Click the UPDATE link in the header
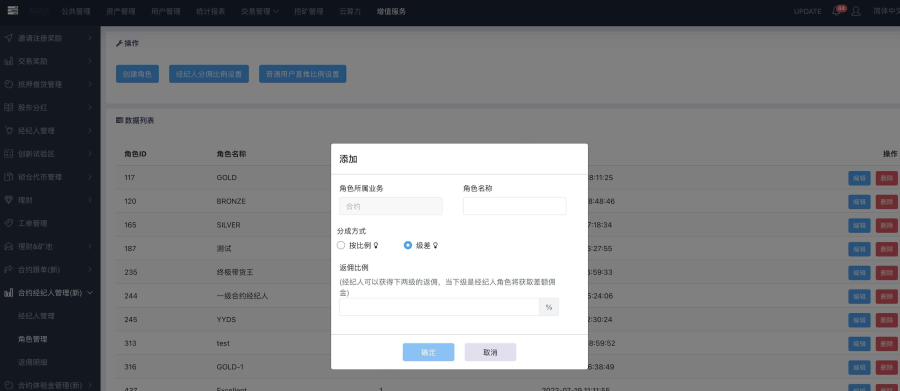This screenshot has width=900, height=391. pos(808,11)
